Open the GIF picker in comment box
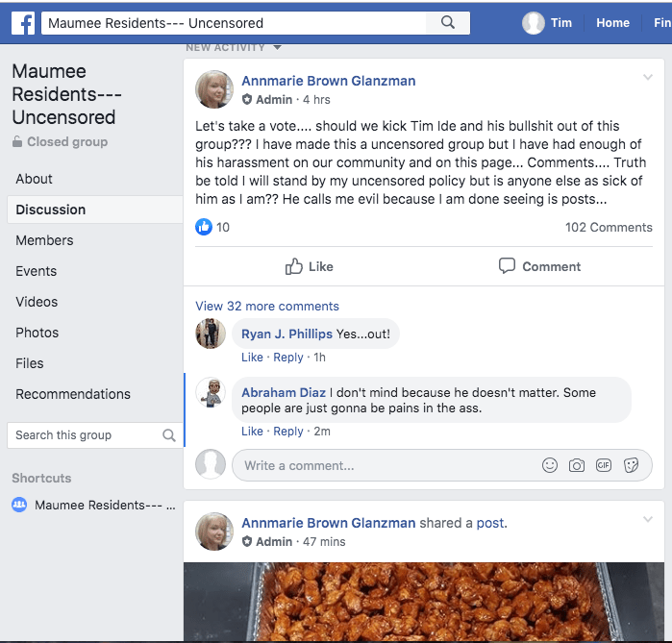This screenshot has height=643, width=672. click(604, 465)
